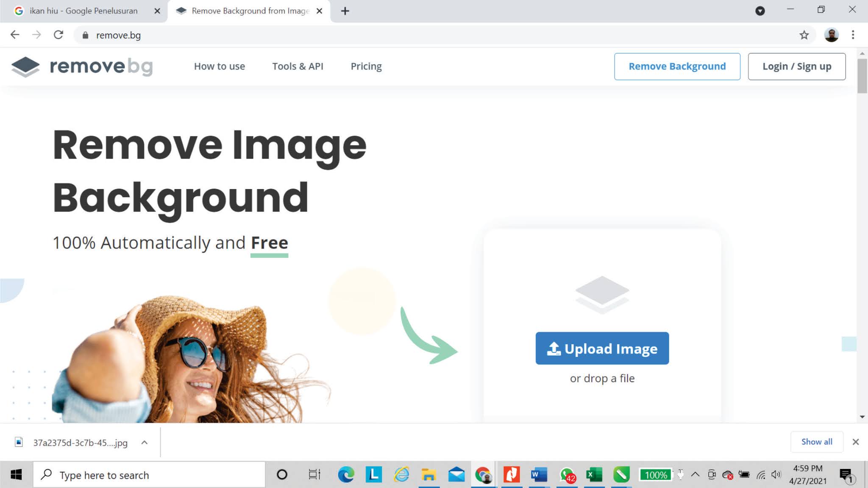868x488 pixels.
Task: Expand options for downloaded jpg file
Action: [x=145, y=443]
